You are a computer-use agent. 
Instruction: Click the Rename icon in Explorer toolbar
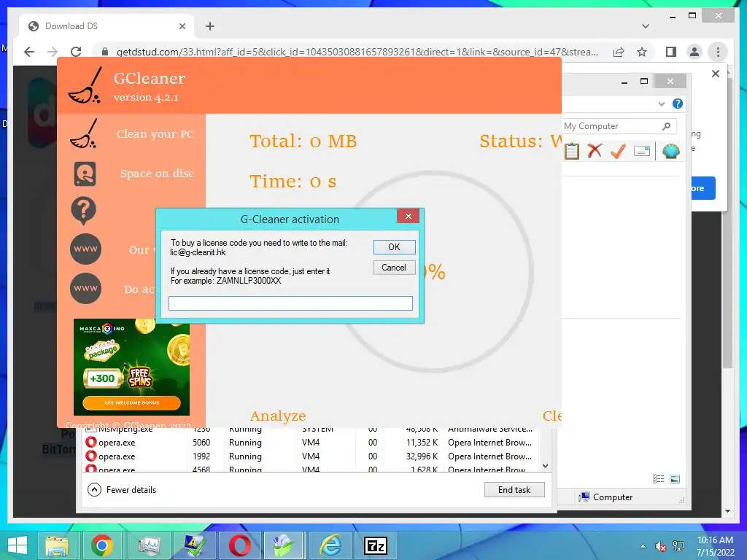point(642,152)
